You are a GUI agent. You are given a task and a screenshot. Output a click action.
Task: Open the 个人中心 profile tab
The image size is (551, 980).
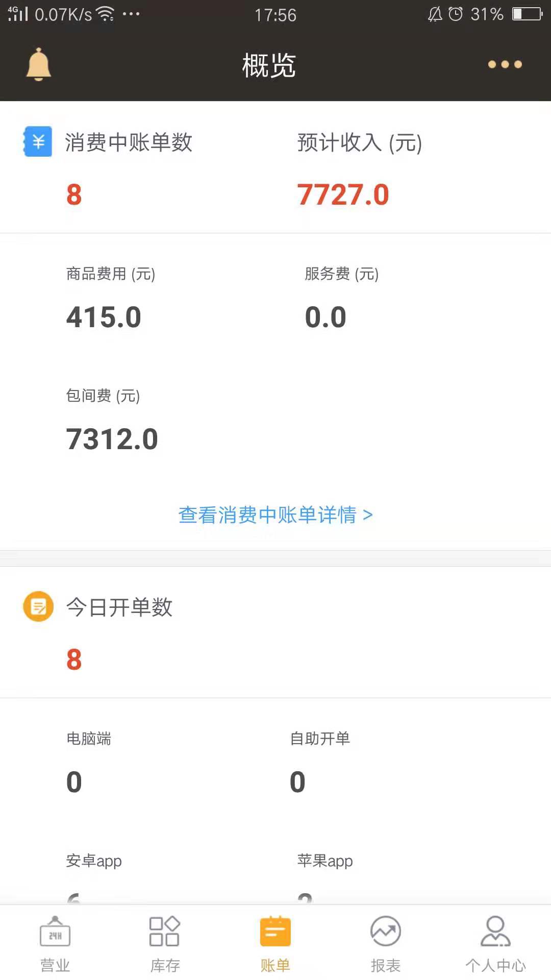[495, 943]
